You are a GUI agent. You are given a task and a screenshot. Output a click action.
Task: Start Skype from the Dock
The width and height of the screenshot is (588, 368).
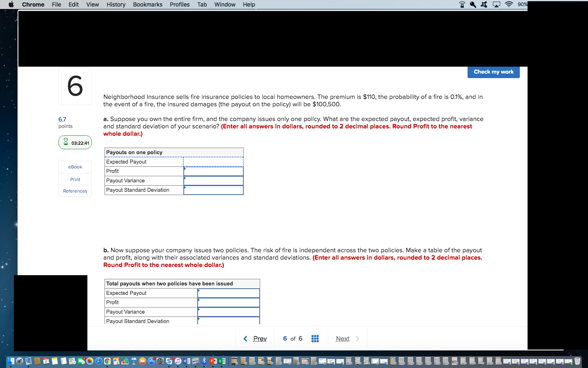pyautogui.click(x=169, y=361)
